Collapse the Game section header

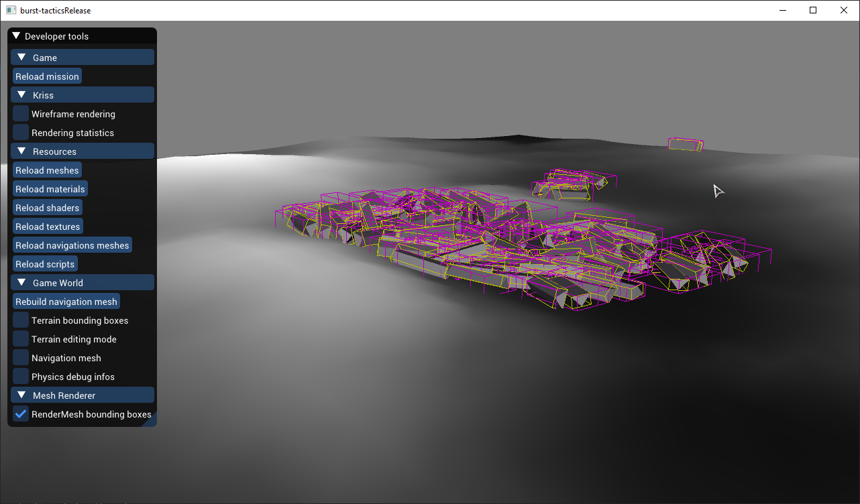21,58
